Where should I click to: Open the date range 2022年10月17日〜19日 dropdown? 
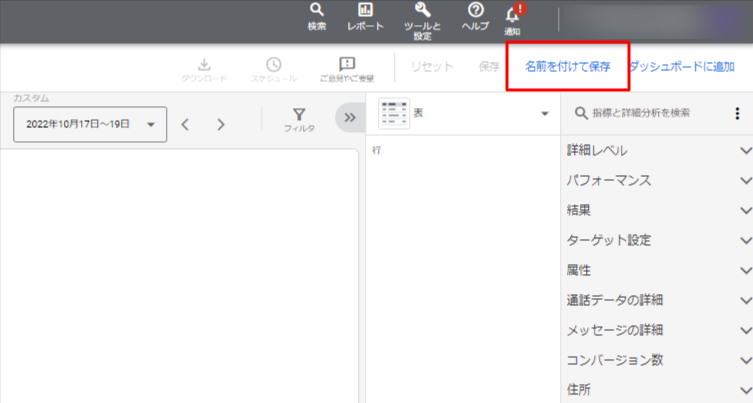[89, 125]
